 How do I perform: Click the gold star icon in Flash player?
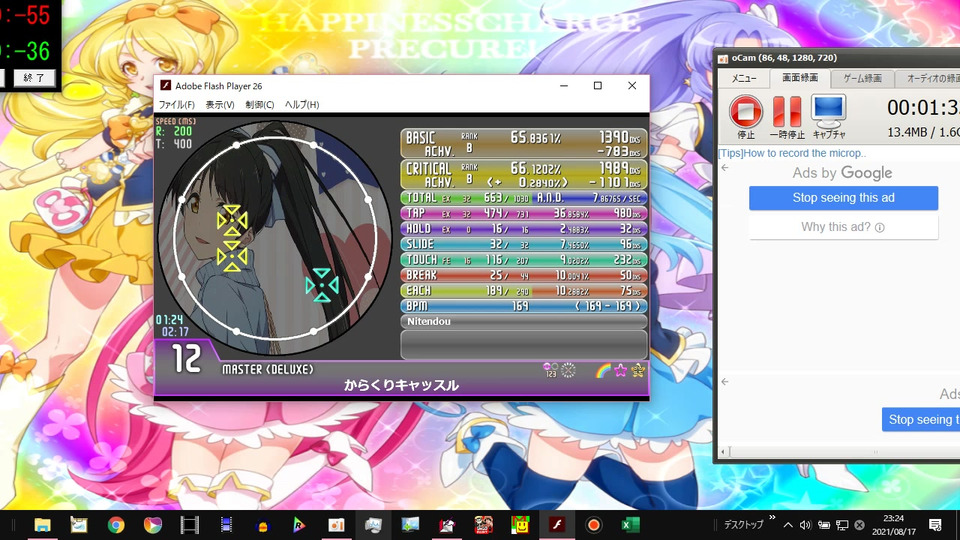point(638,370)
